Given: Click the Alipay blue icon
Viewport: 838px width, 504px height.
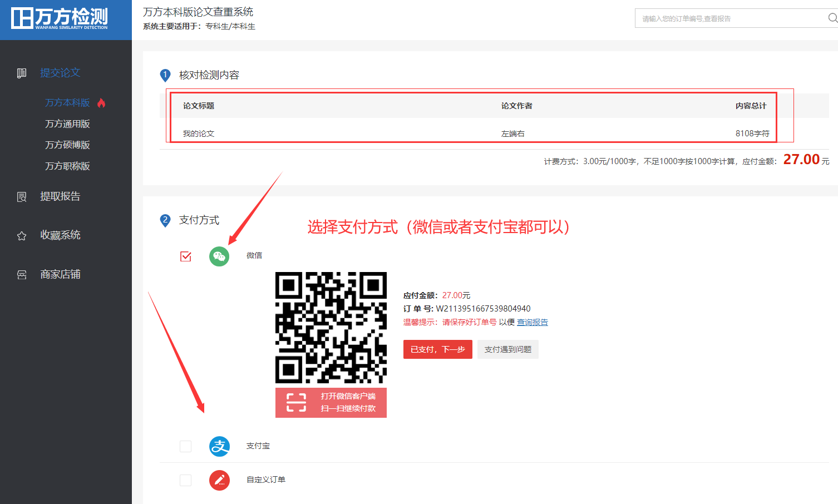Looking at the screenshot, I should (219, 446).
